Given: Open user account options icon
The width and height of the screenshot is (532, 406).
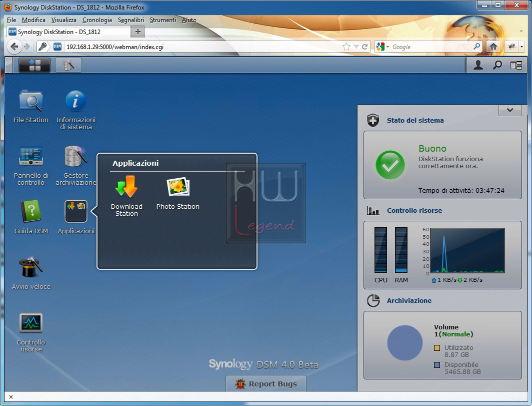Looking at the screenshot, I should pos(478,65).
